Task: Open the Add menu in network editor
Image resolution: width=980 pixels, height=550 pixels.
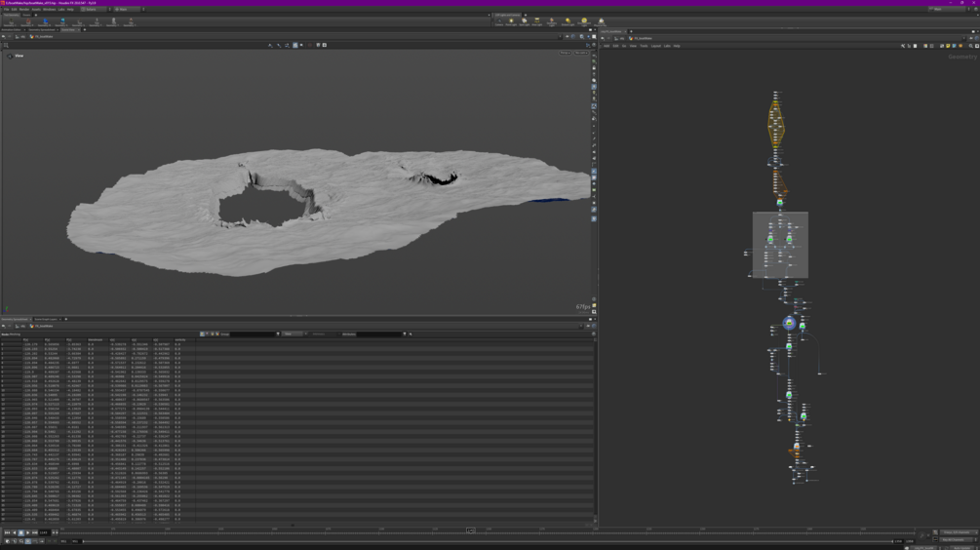Action: (607, 46)
